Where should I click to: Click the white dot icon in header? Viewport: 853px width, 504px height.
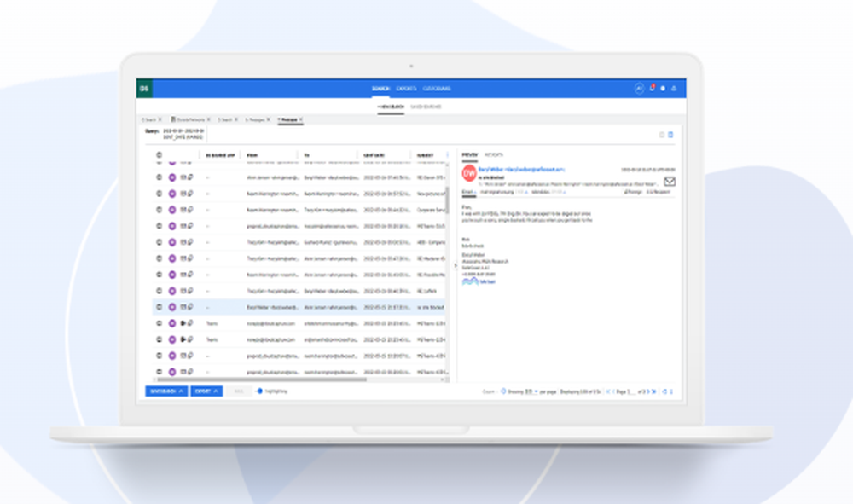pos(663,89)
